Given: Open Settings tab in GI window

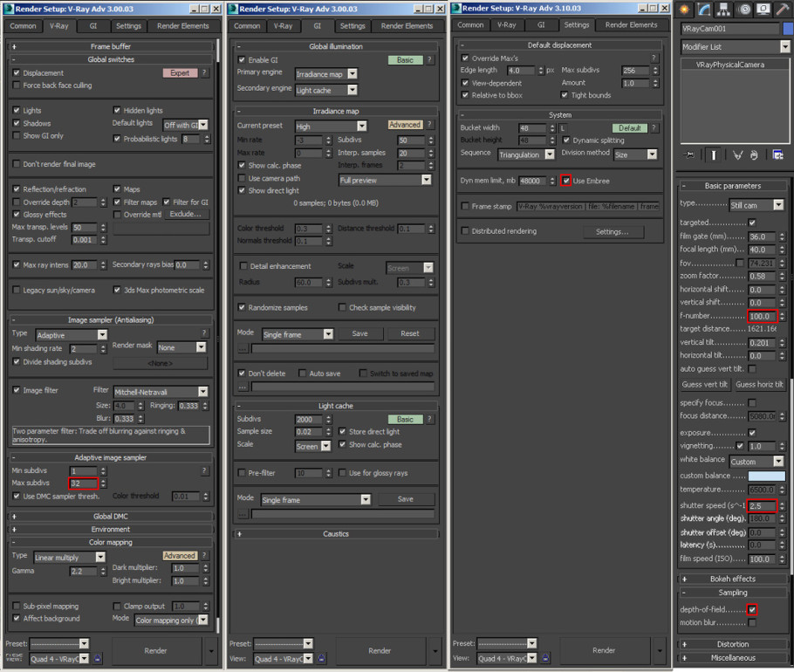Looking at the screenshot, I should click(353, 26).
